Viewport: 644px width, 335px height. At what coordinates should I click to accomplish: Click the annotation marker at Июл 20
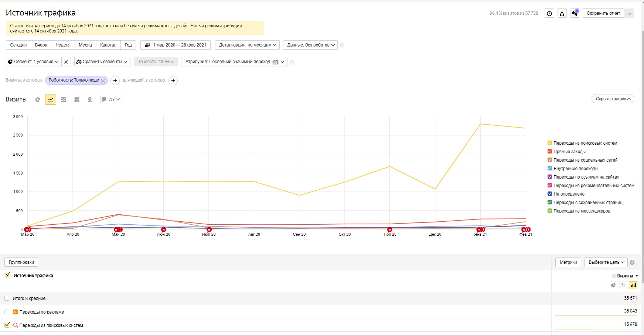(209, 229)
